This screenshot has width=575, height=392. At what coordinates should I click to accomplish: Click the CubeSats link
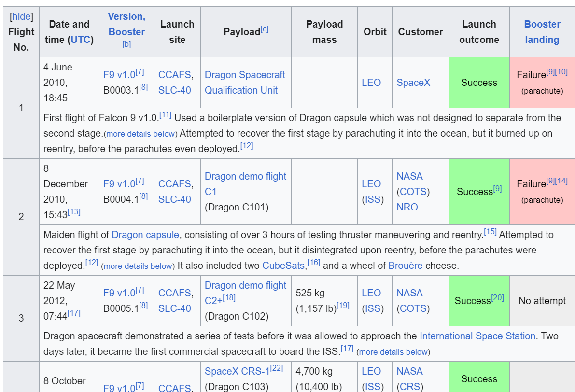[x=283, y=266]
